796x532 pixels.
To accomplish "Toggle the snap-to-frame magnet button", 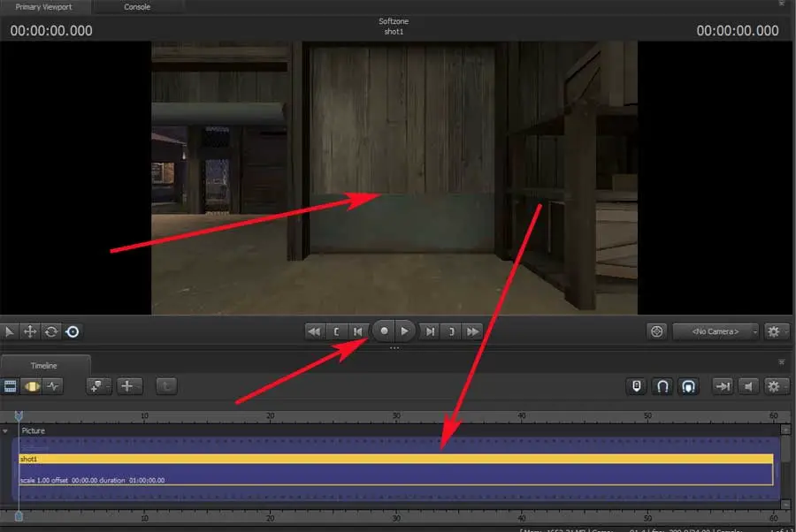I will coord(688,386).
